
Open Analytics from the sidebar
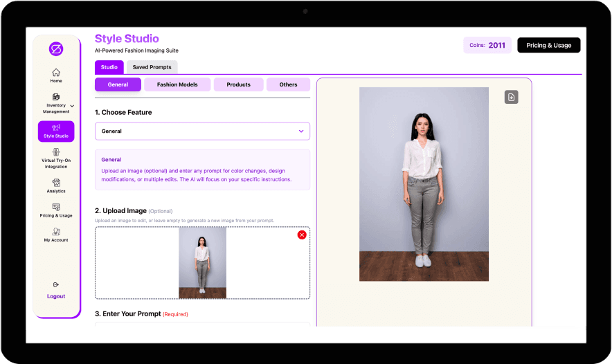pyautogui.click(x=56, y=185)
